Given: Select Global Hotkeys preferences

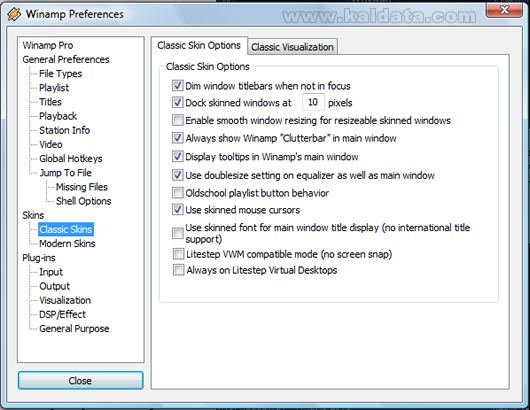Looking at the screenshot, I should pos(71,159).
